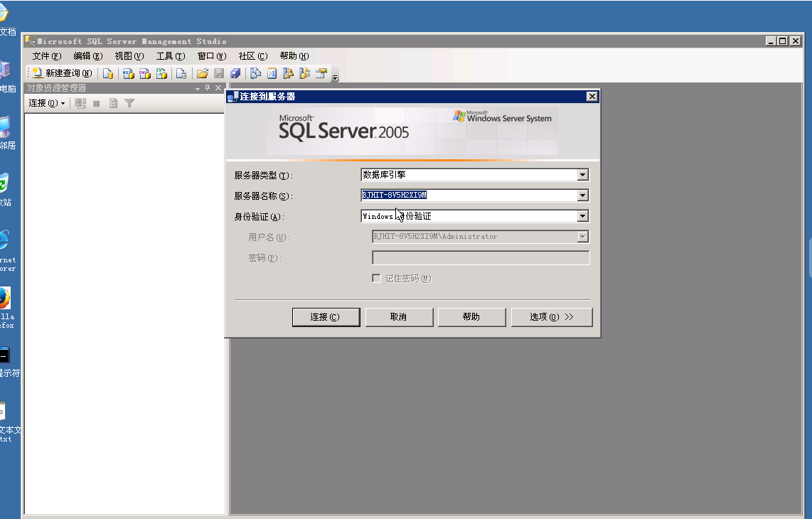Open the 视图(V) menu
Image resolution: width=812 pixels, height=519 pixels.
coord(129,56)
